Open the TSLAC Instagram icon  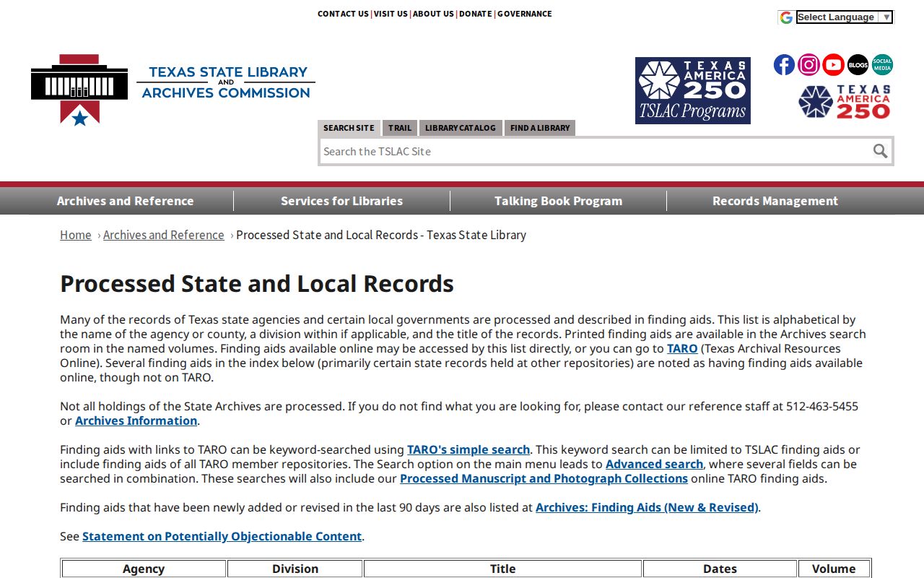[808, 65]
